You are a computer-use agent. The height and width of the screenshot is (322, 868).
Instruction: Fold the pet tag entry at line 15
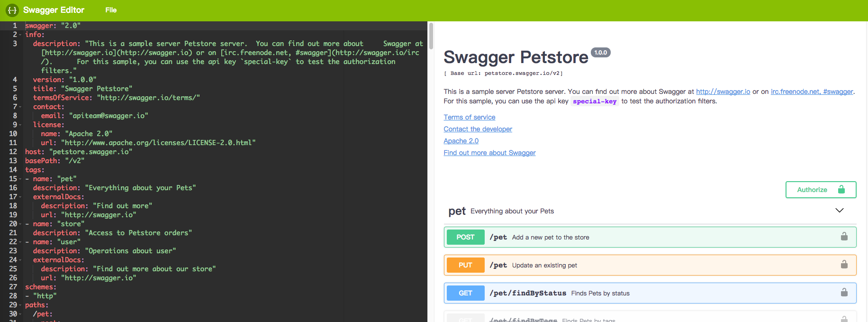tap(20, 179)
